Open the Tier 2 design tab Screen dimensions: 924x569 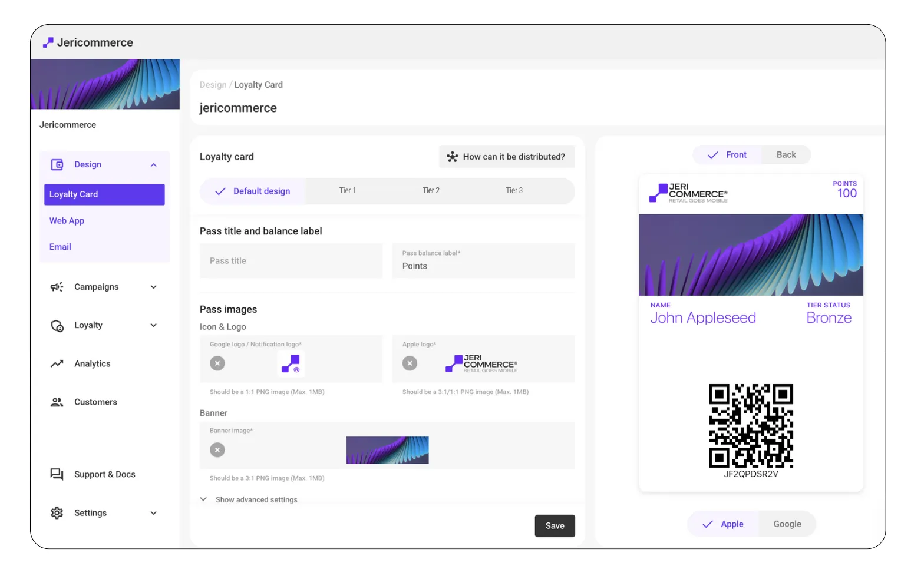tap(431, 191)
